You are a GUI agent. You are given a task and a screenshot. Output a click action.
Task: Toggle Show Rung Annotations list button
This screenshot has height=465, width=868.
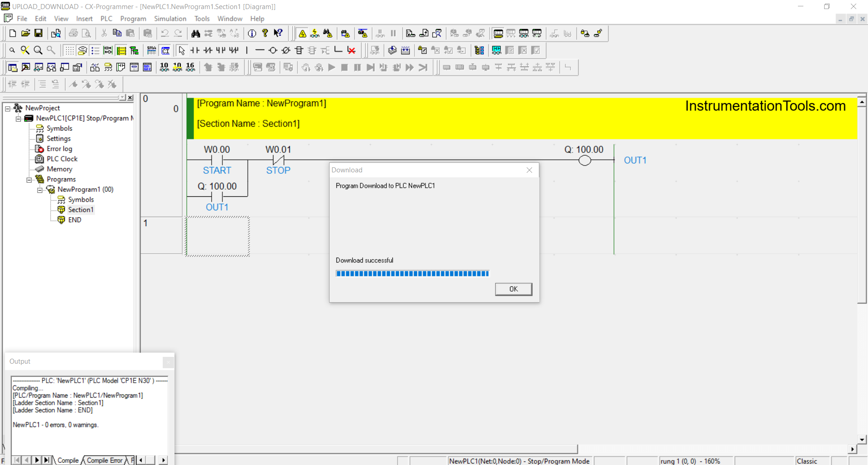coord(95,50)
